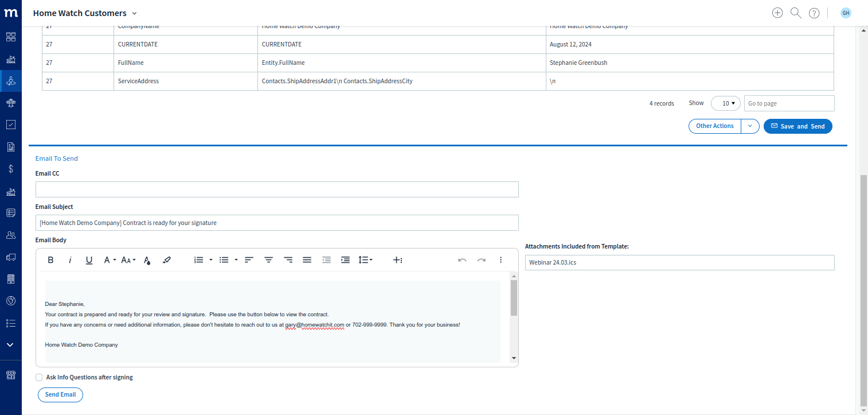Screen dimensions: 868x415
Task: Open editor more options menu
Action: coord(501,260)
